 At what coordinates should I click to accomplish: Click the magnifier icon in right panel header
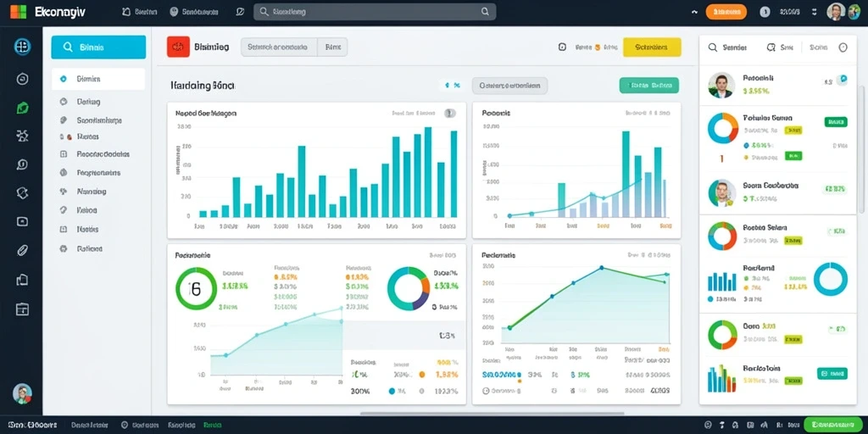coord(713,47)
